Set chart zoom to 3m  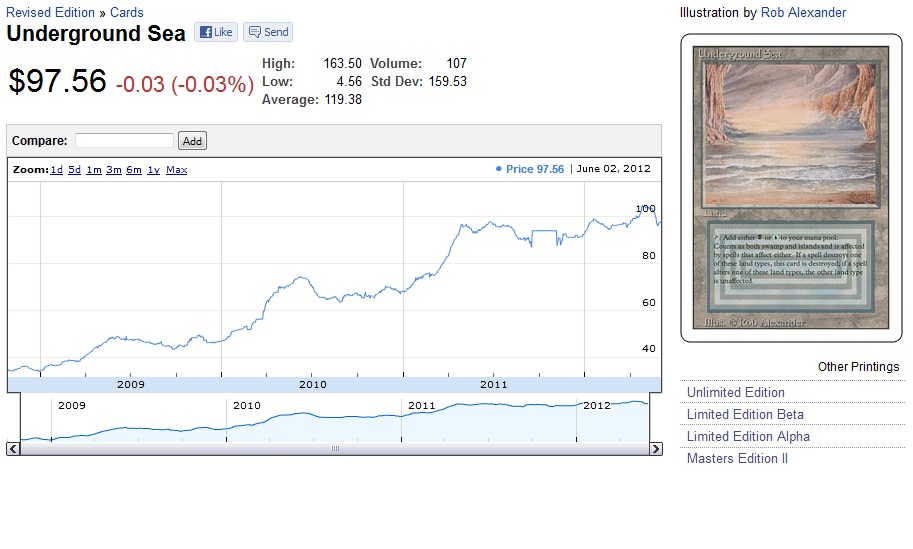(x=114, y=170)
